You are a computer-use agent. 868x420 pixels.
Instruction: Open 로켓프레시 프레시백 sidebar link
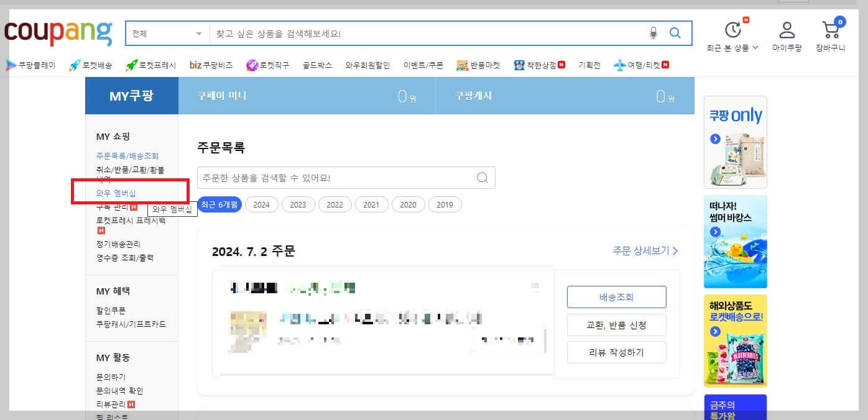(131, 220)
